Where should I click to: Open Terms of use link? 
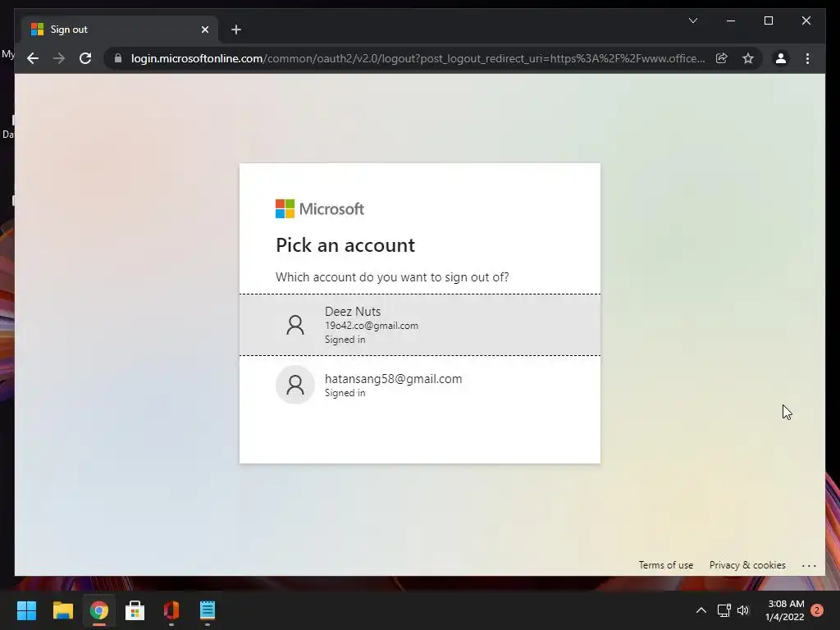tap(665, 565)
